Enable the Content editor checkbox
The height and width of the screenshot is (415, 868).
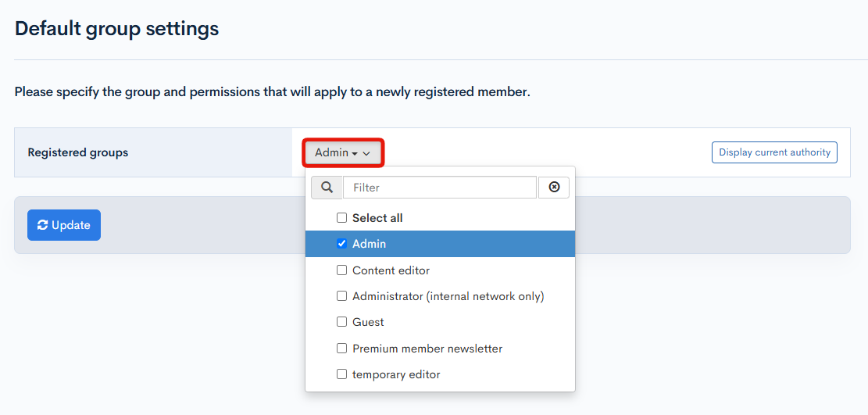341,270
